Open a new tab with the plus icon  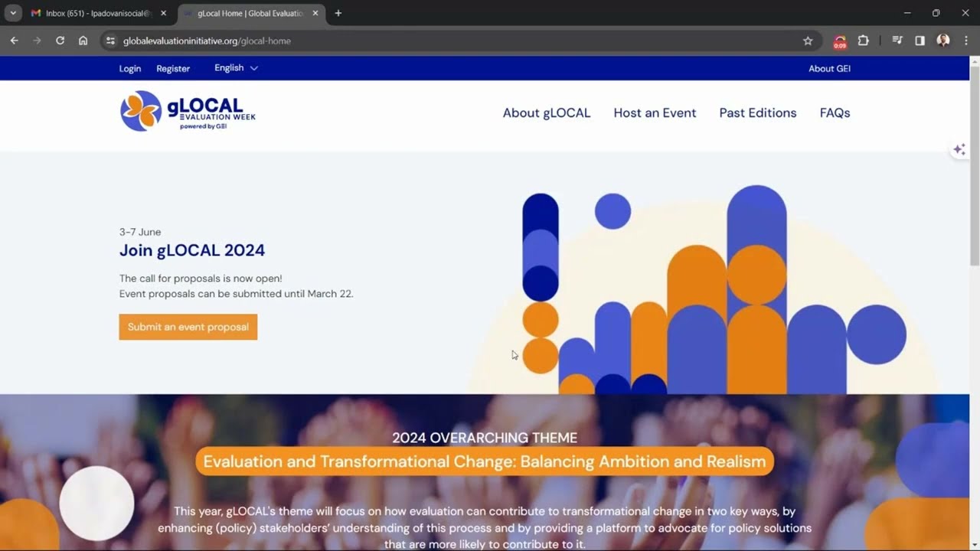pyautogui.click(x=338, y=13)
